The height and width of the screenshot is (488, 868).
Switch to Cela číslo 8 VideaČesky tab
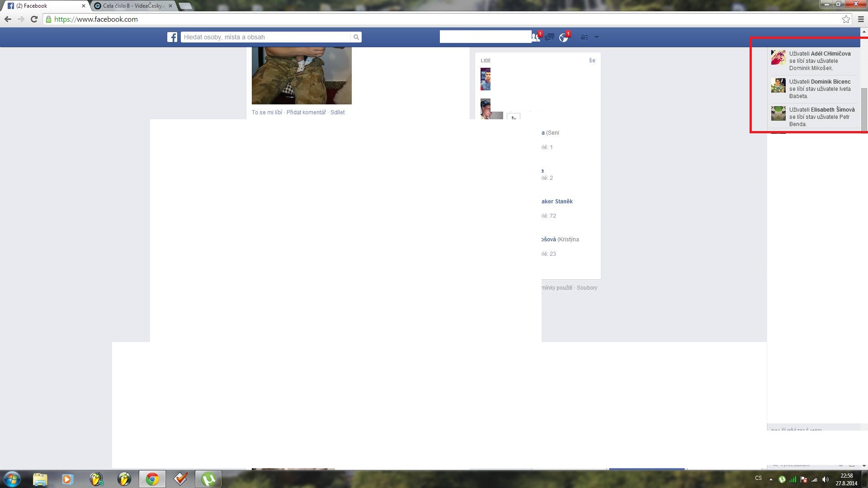133,6
